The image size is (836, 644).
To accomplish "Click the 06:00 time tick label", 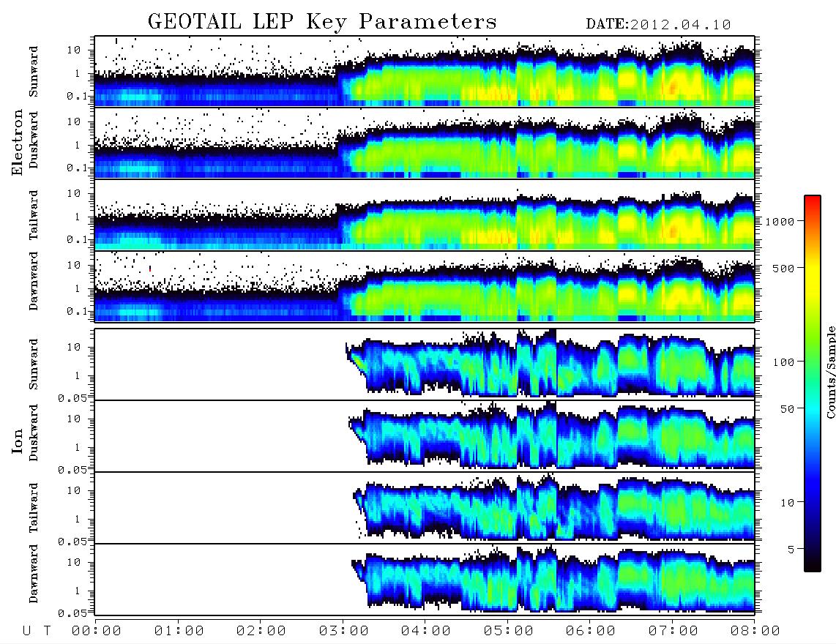I will [591, 631].
